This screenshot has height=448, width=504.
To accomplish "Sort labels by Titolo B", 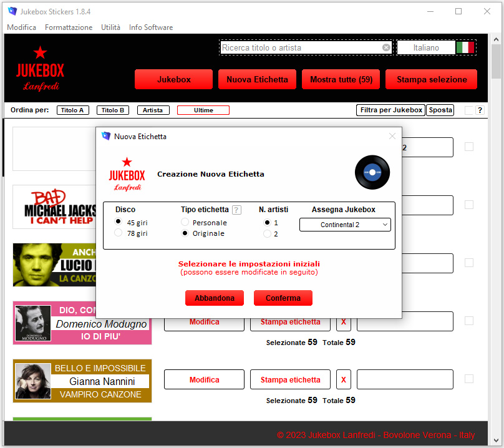I will click(113, 110).
